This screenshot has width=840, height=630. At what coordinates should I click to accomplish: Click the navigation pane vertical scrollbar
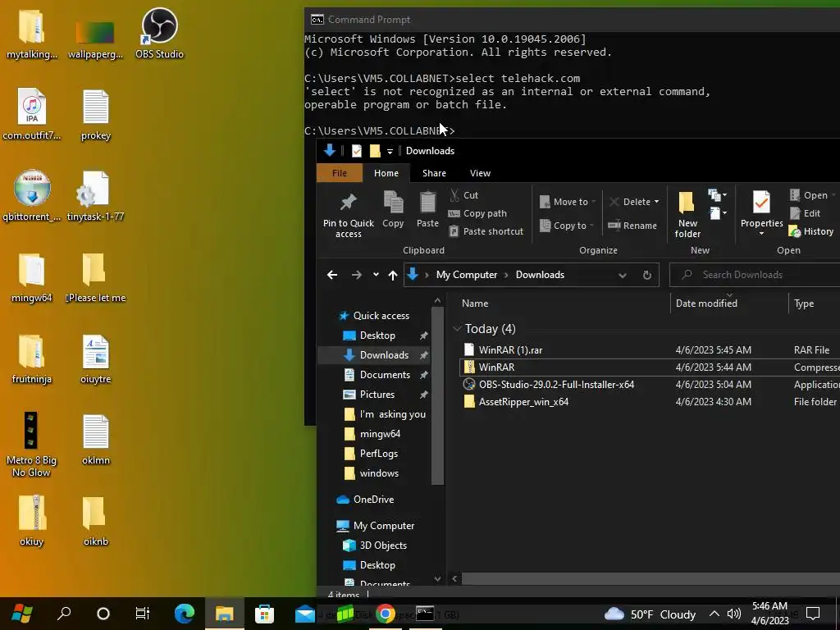(x=438, y=395)
